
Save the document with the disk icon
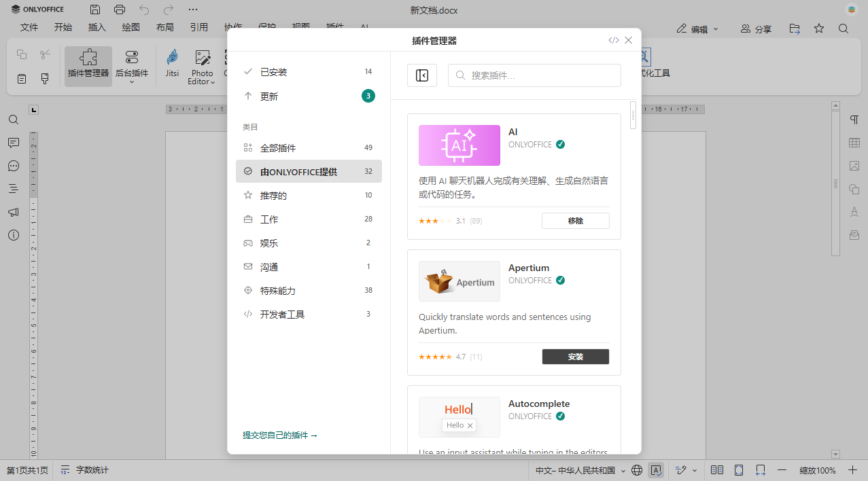point(95,10)
